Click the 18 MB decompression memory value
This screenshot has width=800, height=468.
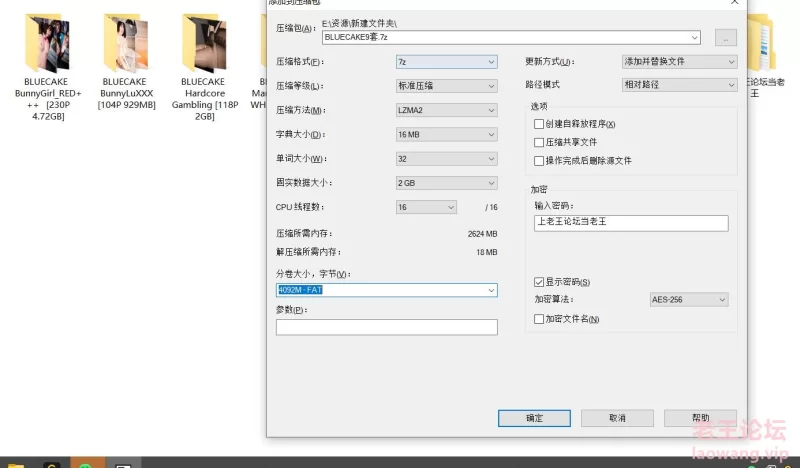[487, 252]
